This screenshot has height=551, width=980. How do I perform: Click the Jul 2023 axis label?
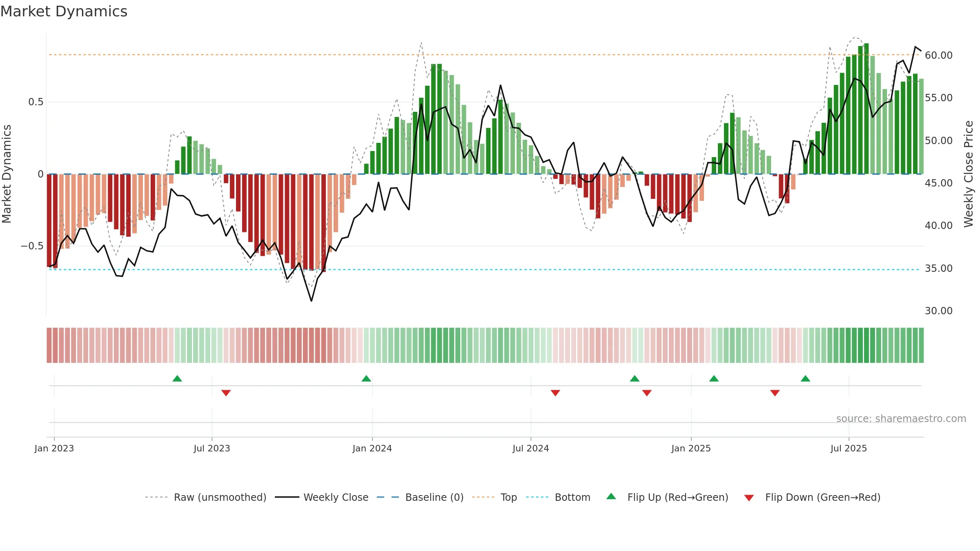click(x=212, y=448)
